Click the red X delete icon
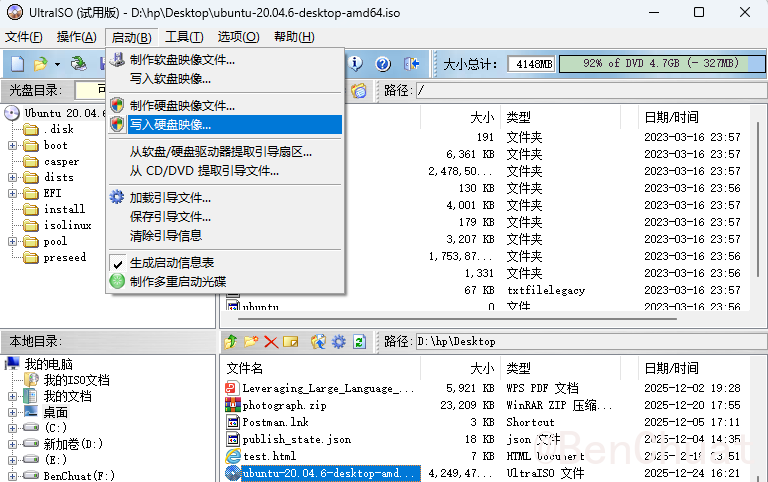 pos(271,341)
